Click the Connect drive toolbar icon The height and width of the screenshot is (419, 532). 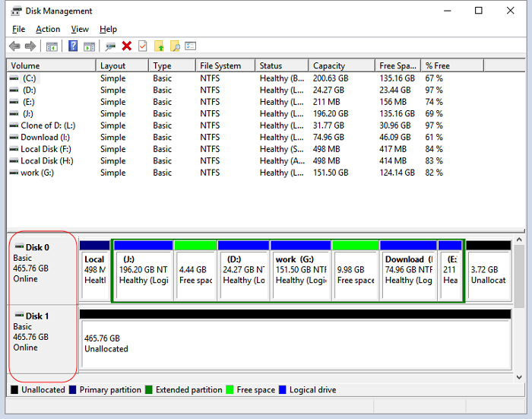111,46
